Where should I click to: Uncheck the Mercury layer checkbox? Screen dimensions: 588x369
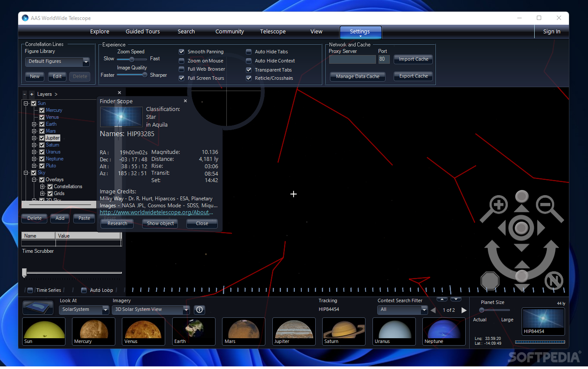(x=42, y=110)
